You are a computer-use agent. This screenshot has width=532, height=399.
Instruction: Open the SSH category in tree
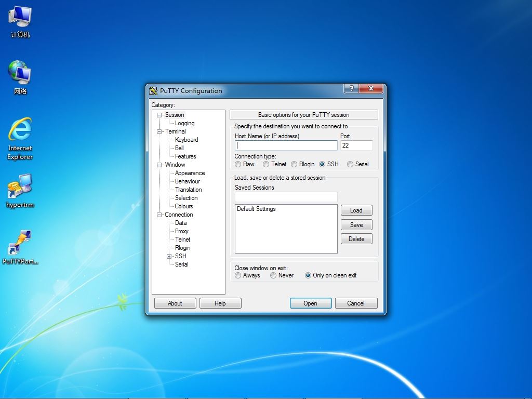click(x=180, y=256)
